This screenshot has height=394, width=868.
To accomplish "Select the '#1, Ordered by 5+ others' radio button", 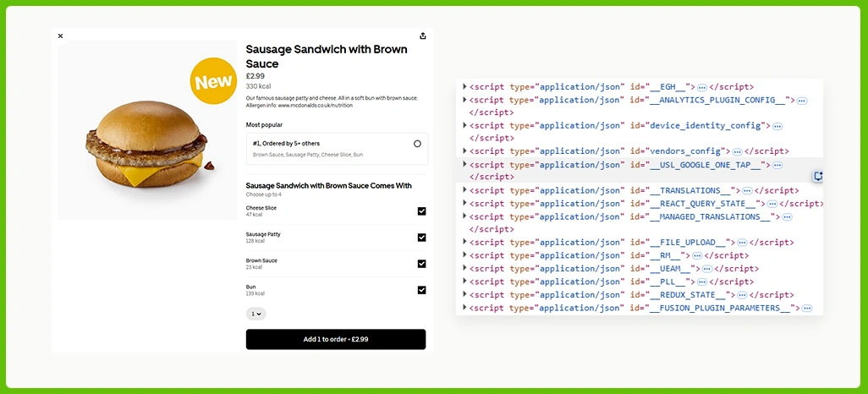I will point(417,144).
